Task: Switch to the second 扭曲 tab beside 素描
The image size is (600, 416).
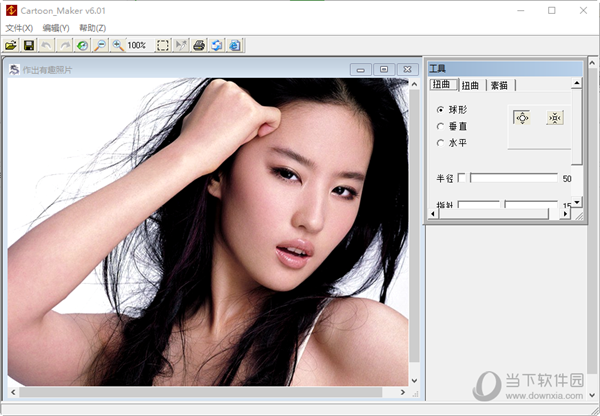Action: [470, 85]
